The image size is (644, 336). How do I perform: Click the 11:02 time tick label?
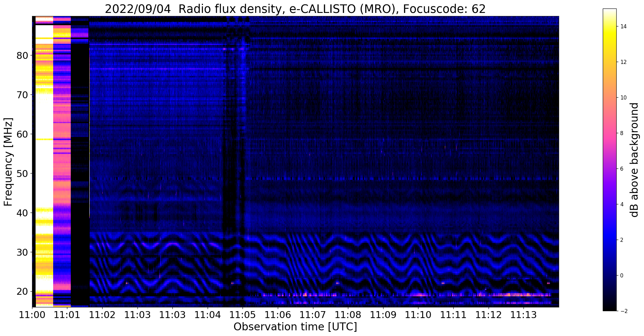102,315
